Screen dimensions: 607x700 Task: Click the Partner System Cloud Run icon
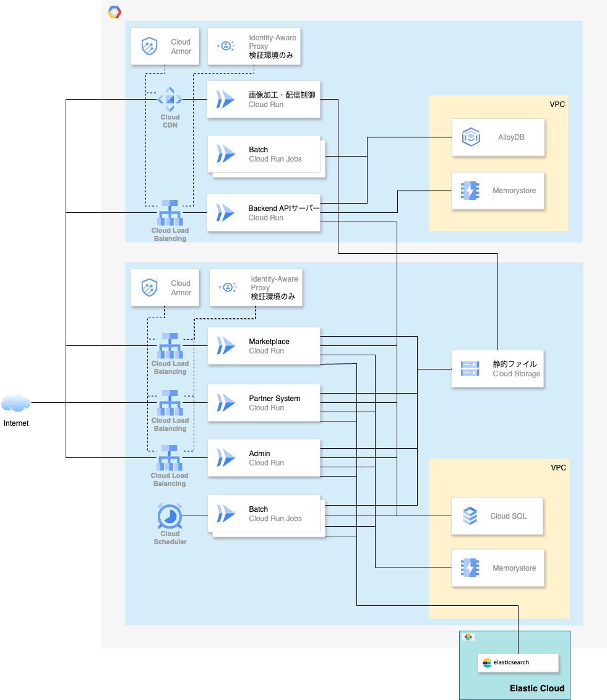226,403
